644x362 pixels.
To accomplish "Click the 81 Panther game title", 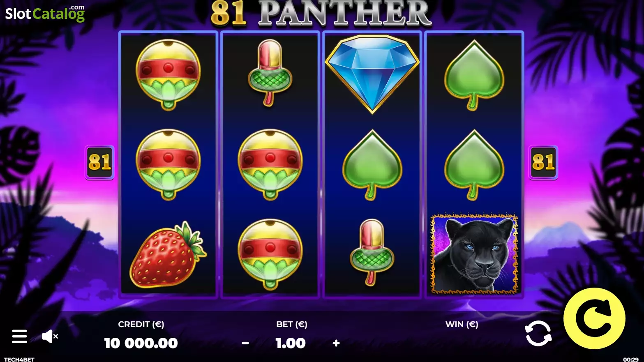I will pyautogui.click(x=321, y=13).
